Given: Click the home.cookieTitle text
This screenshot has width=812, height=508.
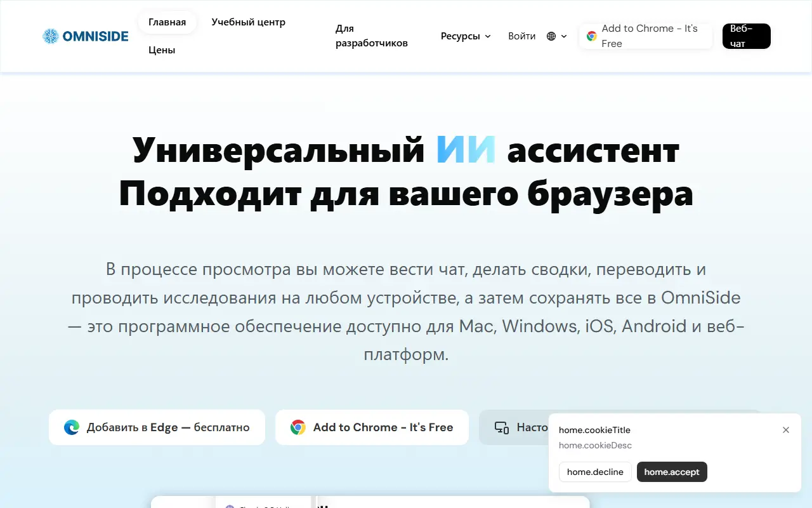Looking at the screenshot, I should point(594,430).
